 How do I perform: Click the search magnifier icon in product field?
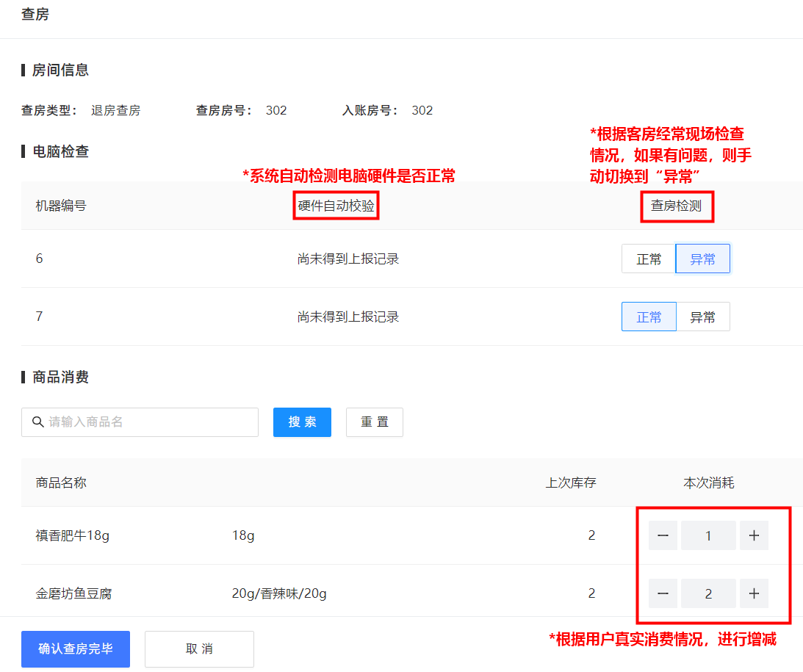coord(37,422)
